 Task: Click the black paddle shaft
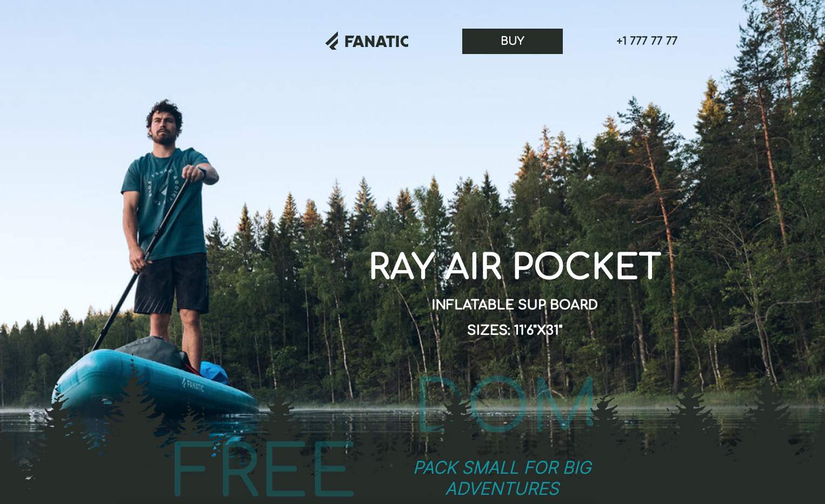click(x=142, y=262)
